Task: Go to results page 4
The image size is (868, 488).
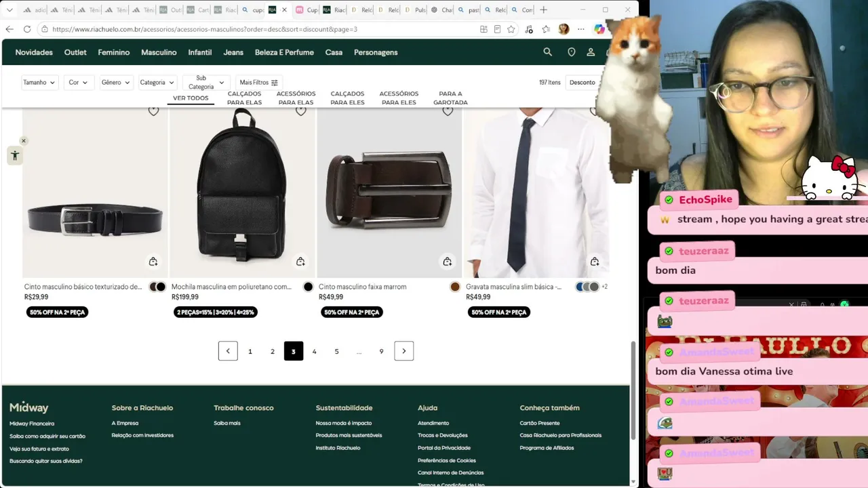Action: click(x=314, y=351)
